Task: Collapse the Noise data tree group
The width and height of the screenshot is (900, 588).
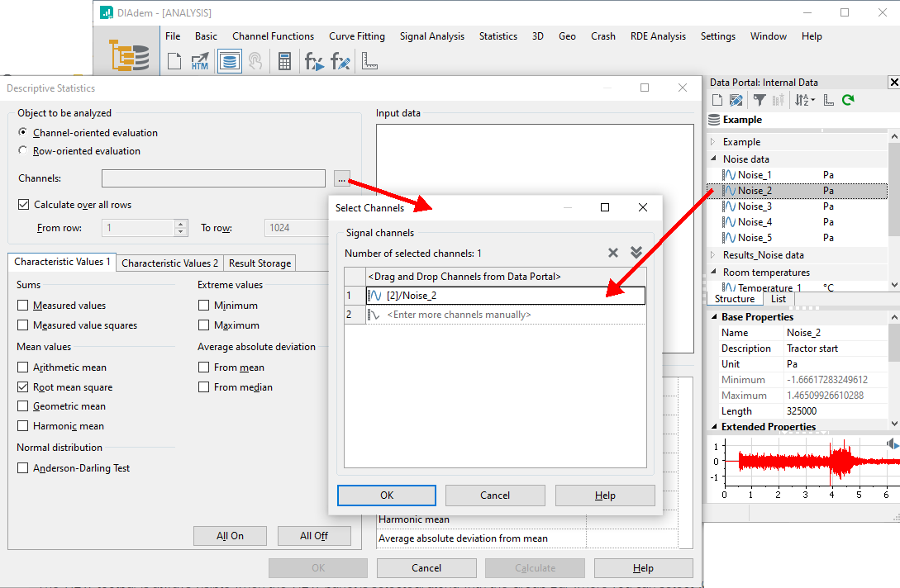Action: [713, 159]
